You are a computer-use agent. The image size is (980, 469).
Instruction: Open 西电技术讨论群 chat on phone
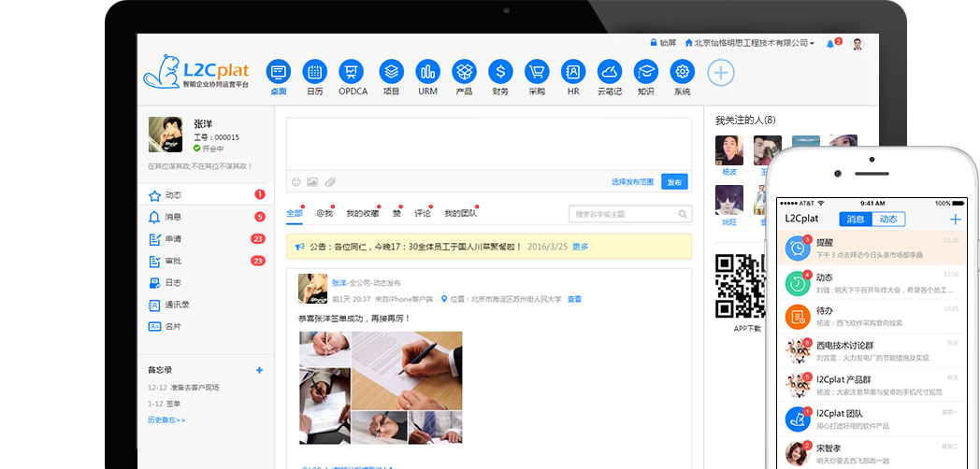coord(872,351)
